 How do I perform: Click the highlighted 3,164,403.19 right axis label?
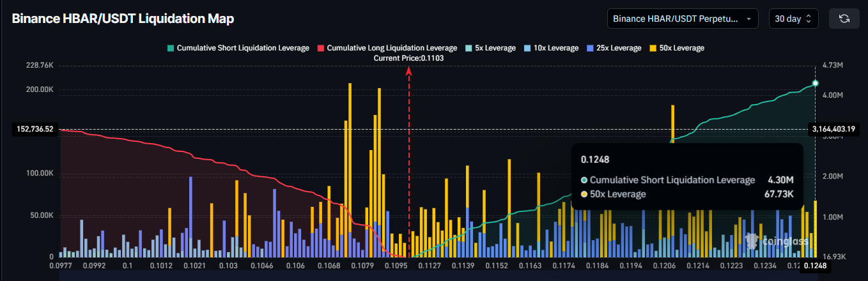pyautogui.click(x=833, y=130)
